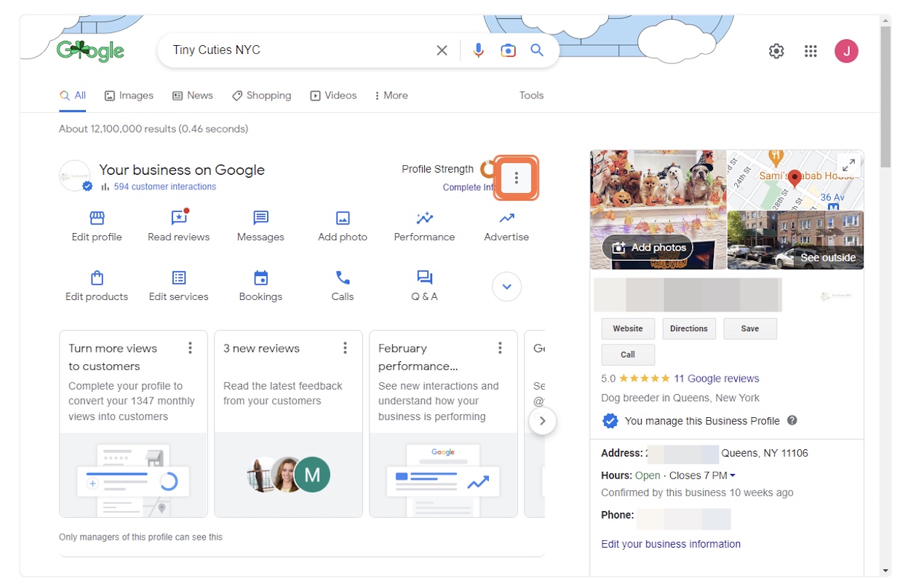
Task: Switch to News tab
Action: (193, 95)
